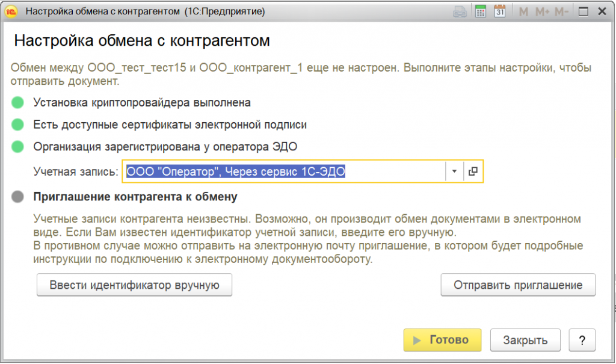Select 'Установка криптопровайдера выполнена' text

142,103
